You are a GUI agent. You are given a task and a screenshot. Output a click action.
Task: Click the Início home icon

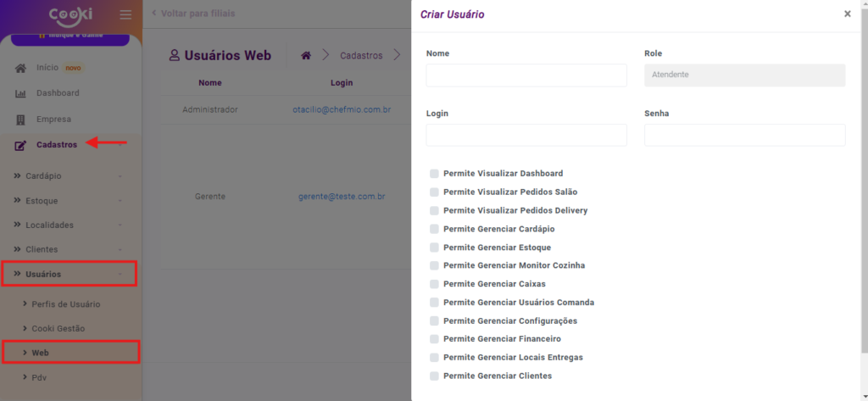pyautogui.click(x=20, y=68)
